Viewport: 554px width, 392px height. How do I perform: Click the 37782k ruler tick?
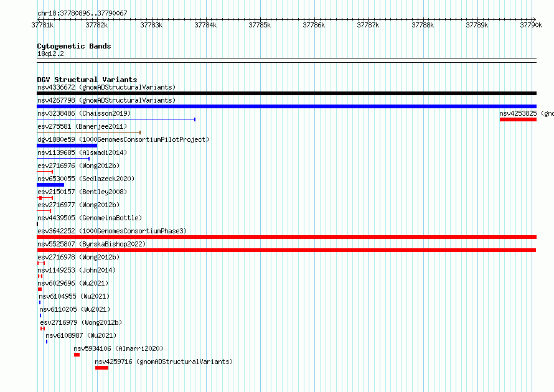coord(97,25)
